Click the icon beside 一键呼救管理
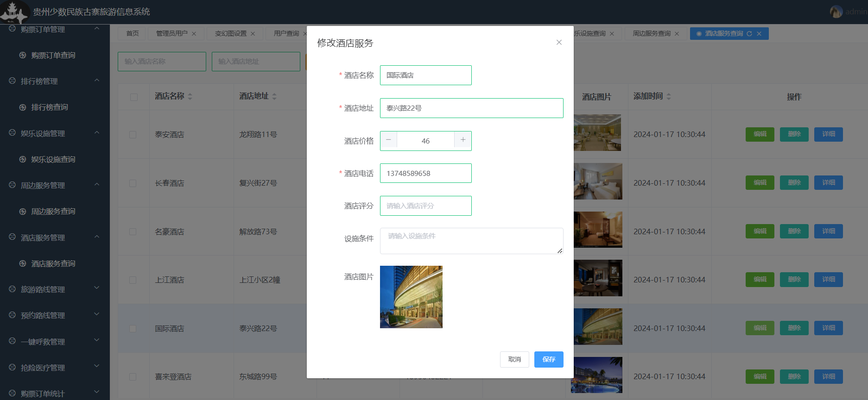Viewport: 868px width, 400px height. [13, 341]
